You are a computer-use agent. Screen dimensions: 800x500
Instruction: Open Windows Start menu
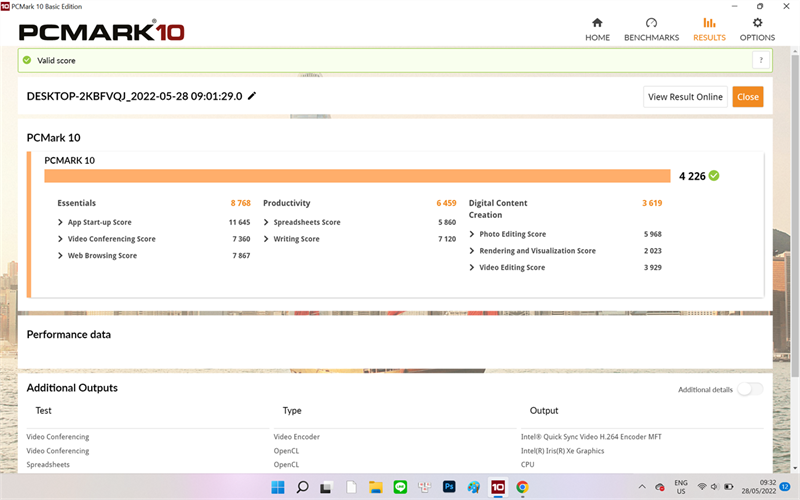(x=278, y=487)
